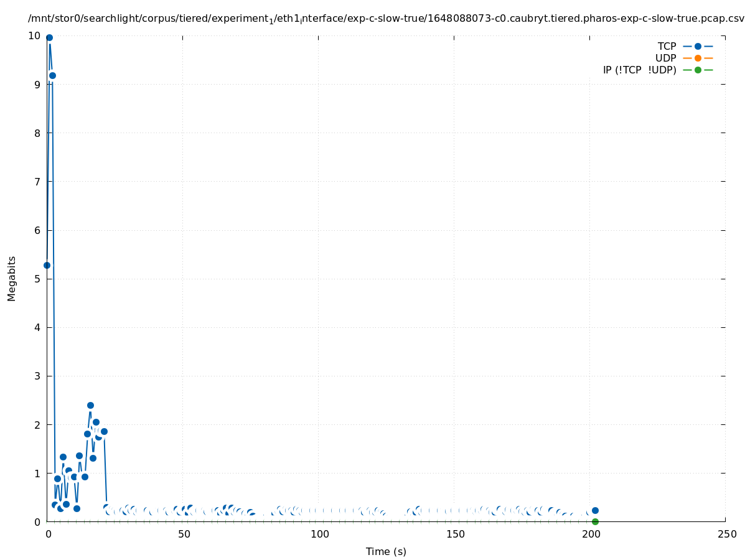Click the 5 tick label on the Megabits axis
745x560 pixels.
pyautogui.click(x=38, y=279)
